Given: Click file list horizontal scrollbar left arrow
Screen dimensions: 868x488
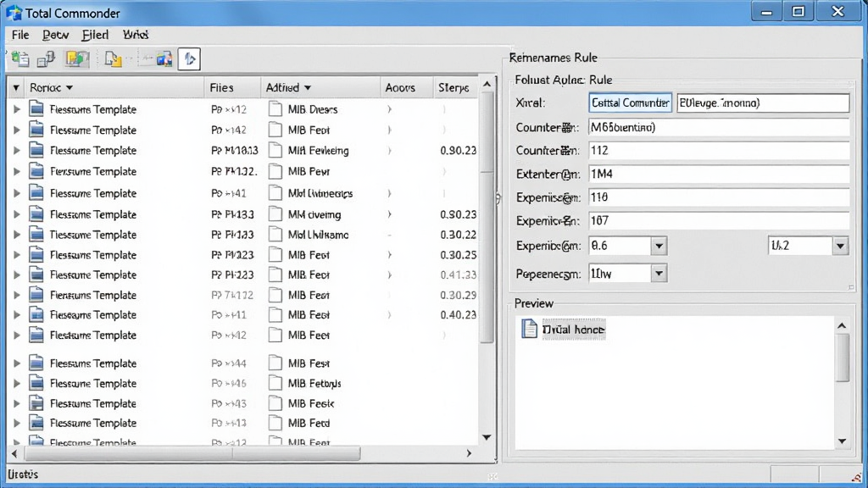Looking at the screenshot, I should tap(14, 453).
